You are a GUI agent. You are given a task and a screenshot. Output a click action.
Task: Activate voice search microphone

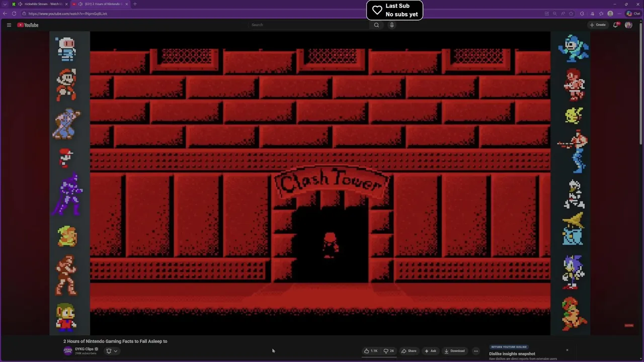[x=392, y=25]
